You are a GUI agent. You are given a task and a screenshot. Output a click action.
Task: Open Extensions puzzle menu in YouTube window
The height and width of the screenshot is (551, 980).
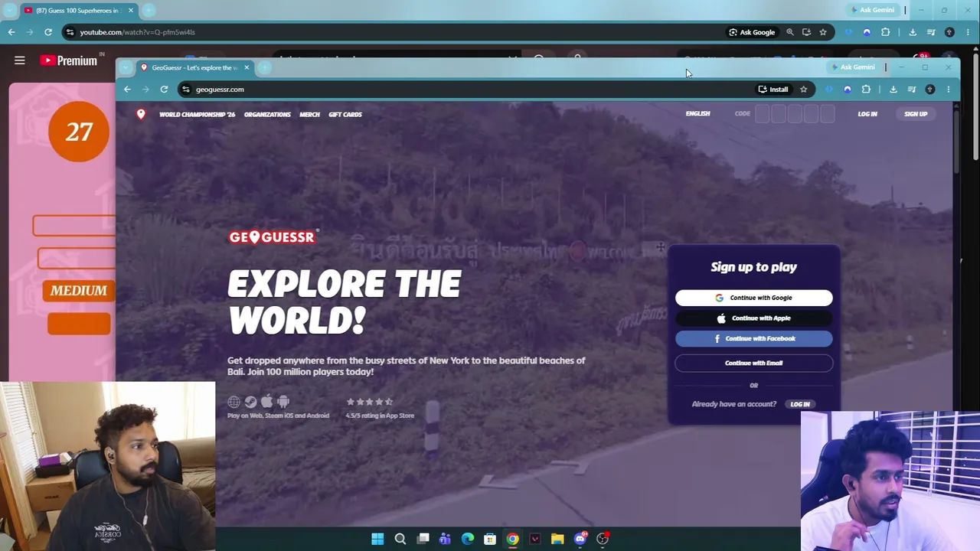(886, 32)
